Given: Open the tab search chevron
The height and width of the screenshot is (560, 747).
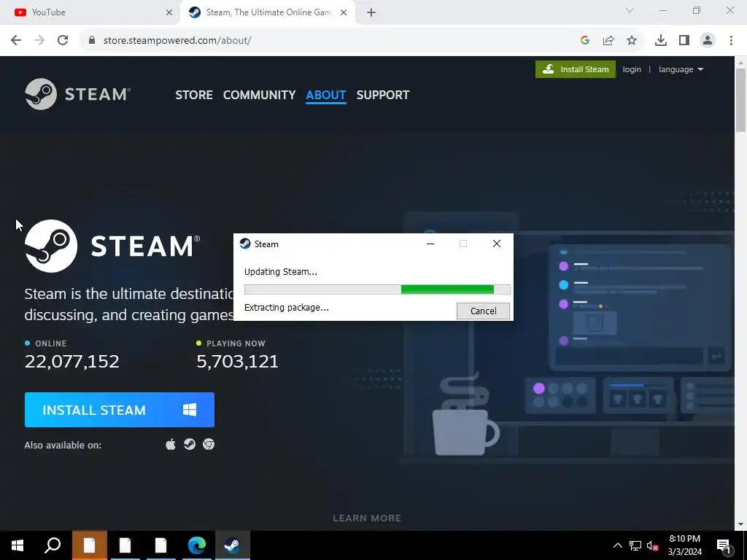Looking at the screenshot, I should (x=630, y=10).
